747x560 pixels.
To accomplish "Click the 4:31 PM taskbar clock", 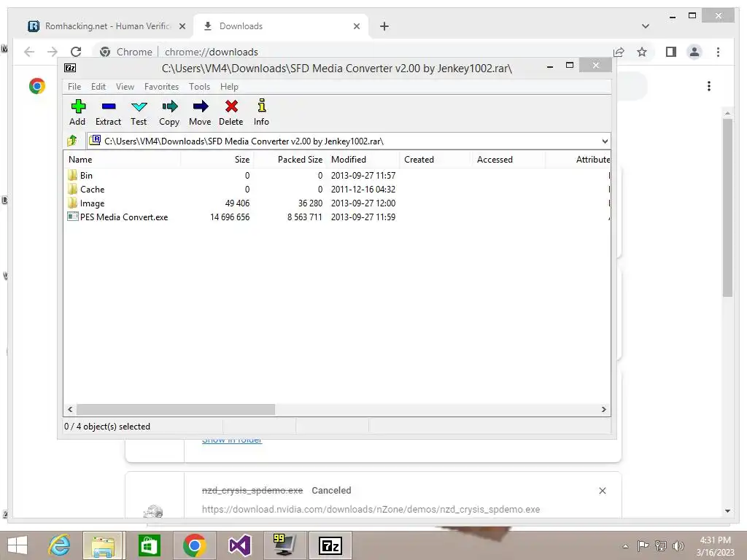I will [x=715, y=540].
